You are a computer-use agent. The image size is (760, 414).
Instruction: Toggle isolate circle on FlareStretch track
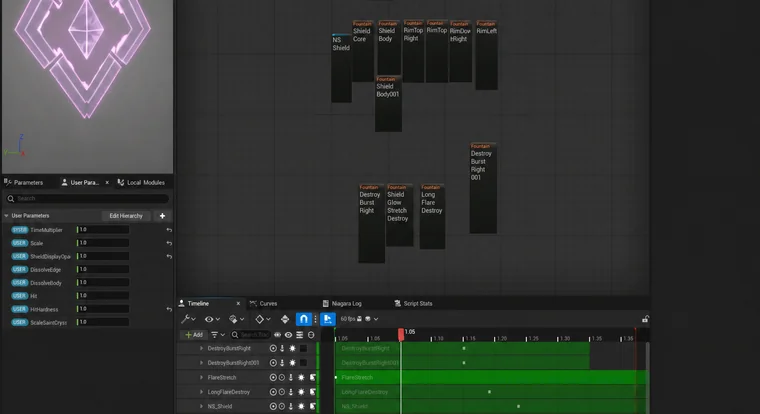coord(273,377)
